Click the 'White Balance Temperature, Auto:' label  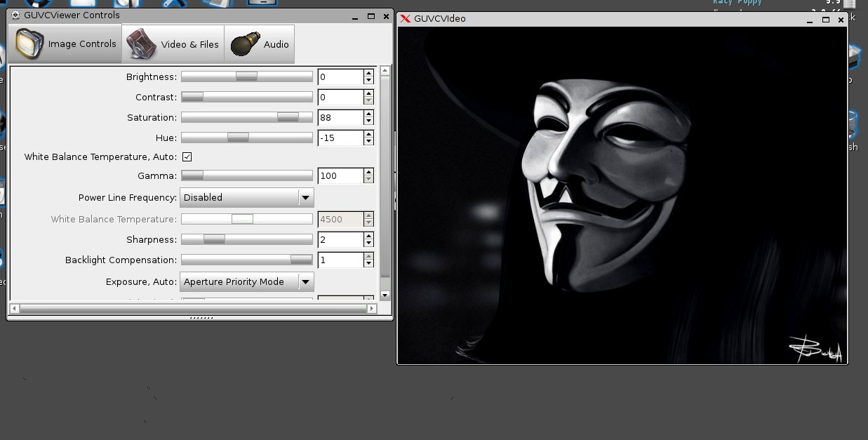101,157
